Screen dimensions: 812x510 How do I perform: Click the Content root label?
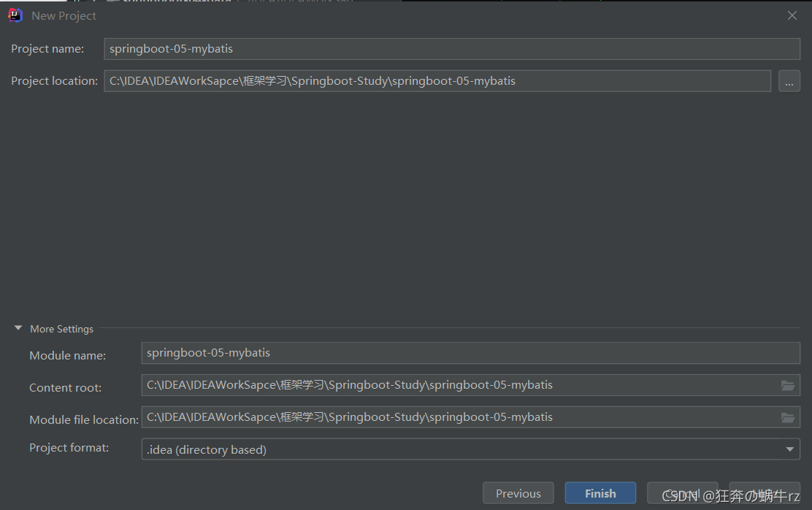click(x=65, y=388)
